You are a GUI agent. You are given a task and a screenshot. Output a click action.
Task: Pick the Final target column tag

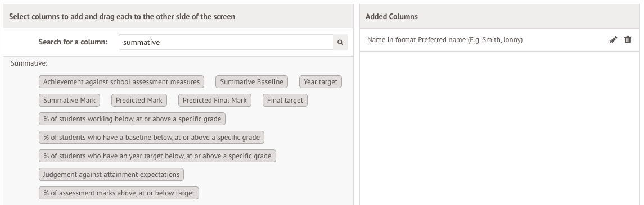pyautogui.click(x=285, y=101)
